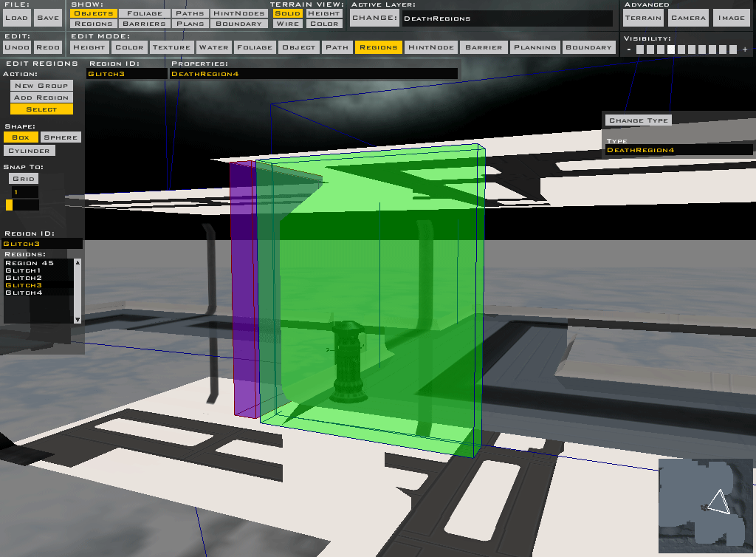
Task: Choose the Sphere shape
Action: pyautogui.click(x=61, y=137)
